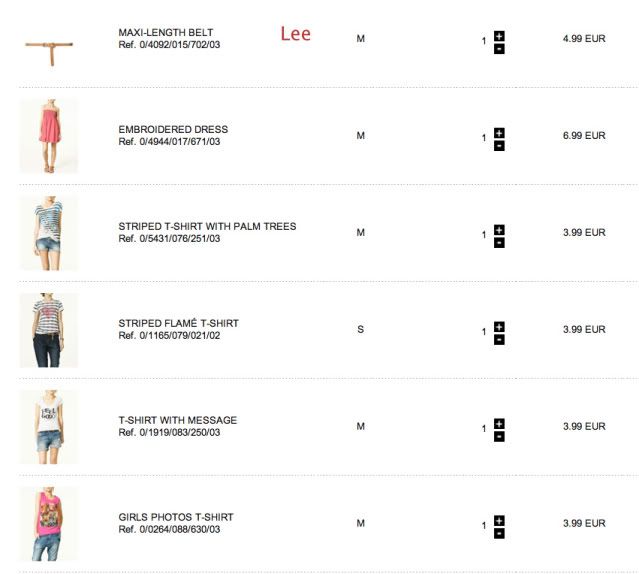
Task: Open the T-Shirt with Message title link
Action: 177,420
